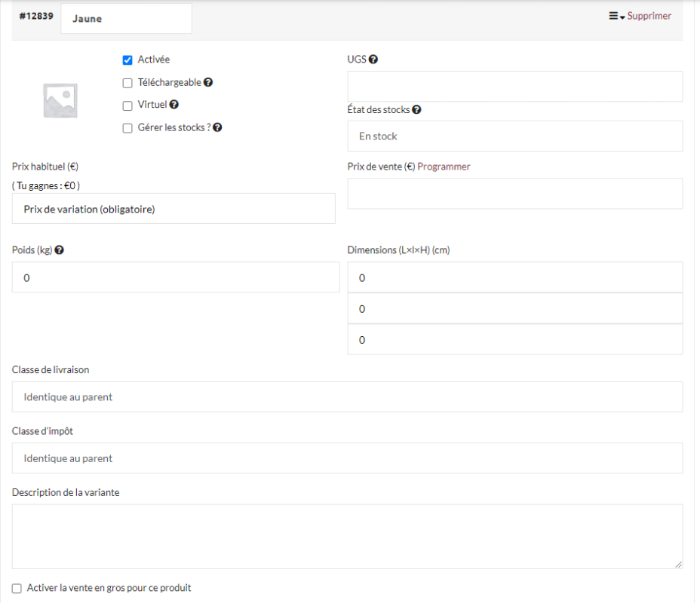Open the Jaune attribute dropdown
The height and width of the screenshot is (603, 700).
tap(126, 19)
